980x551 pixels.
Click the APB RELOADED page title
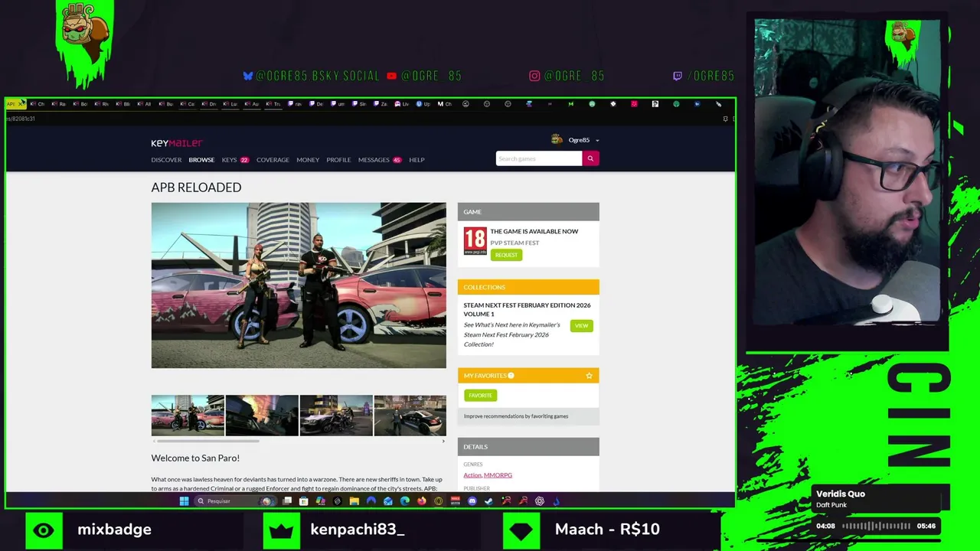pos(196,187)
